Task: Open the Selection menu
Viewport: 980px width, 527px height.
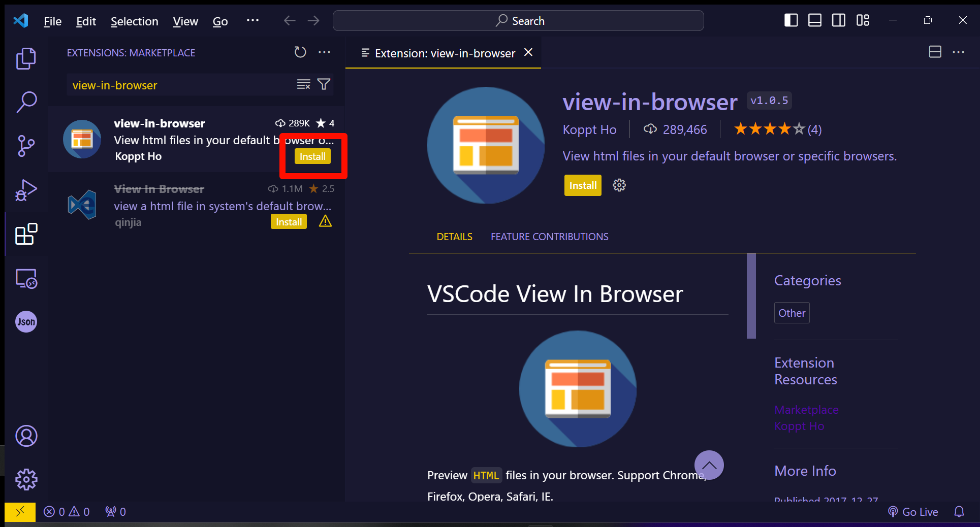Action: pos(134,21)
